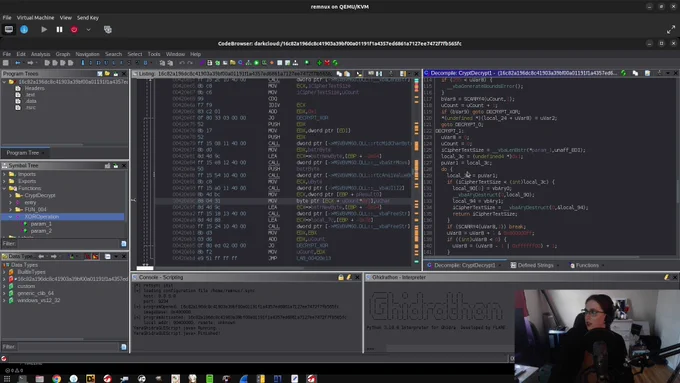The image size is (680, 383).
Task: Open the Navigation menu
Action: pyautogui.click(x=87, y=54)
